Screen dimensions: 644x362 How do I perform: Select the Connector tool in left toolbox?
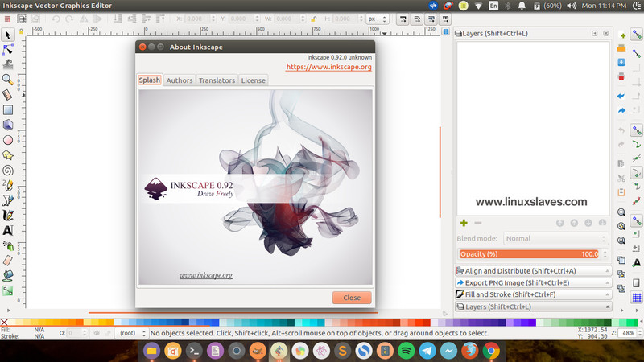point(8,291)
